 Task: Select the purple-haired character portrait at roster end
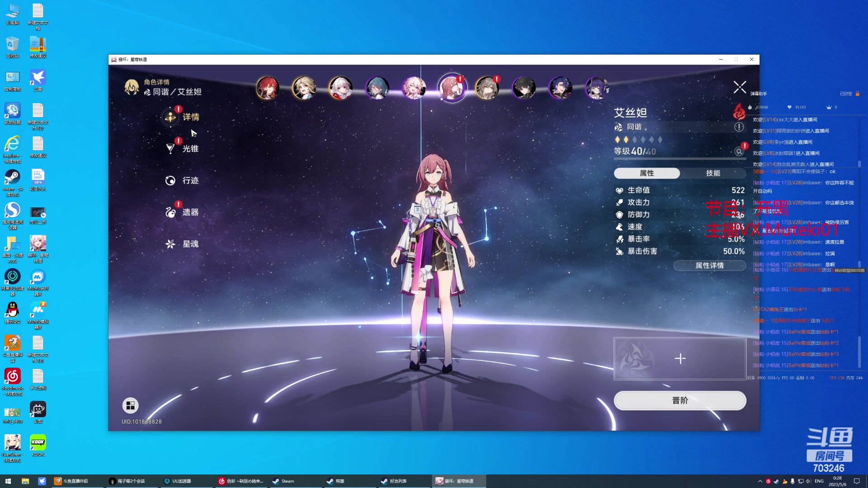coord(597,87)
